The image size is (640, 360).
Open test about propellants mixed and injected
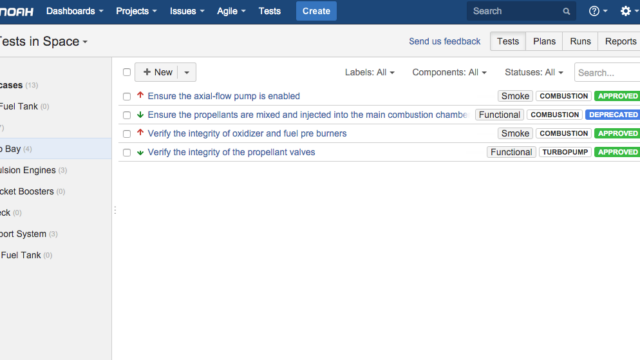(308, 115)
